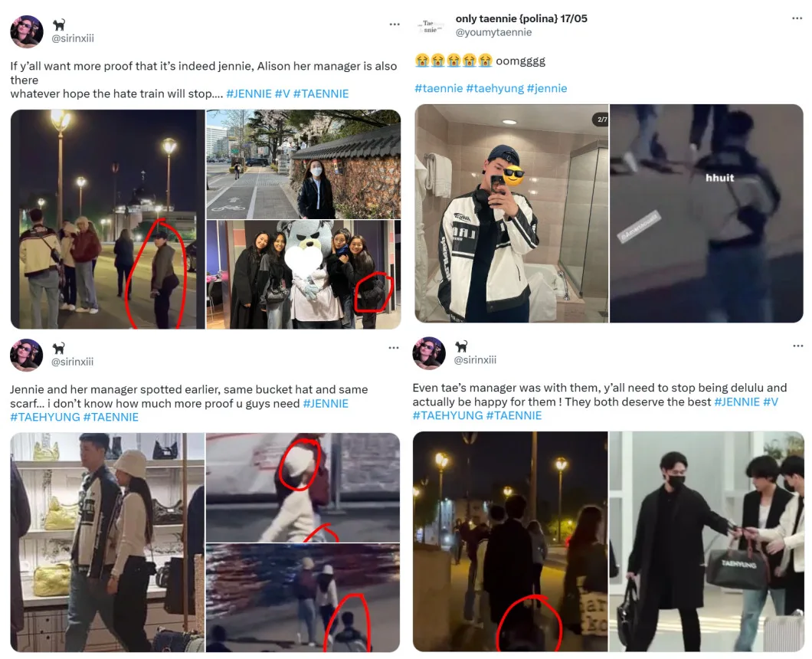Open the mirror selfie photo with sunglasses emoji
Screen dimensions: 812x659
[511, 214]
